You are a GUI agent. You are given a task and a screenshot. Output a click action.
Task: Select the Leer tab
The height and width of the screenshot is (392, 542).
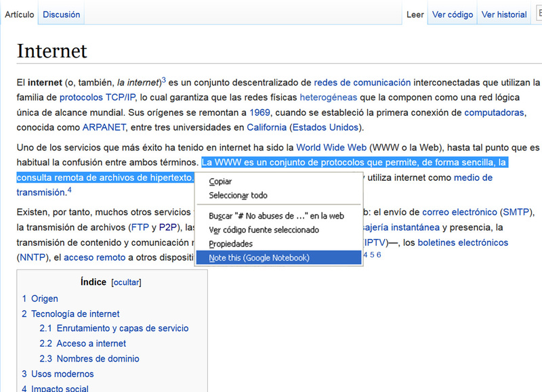click(x=415, y=14)
